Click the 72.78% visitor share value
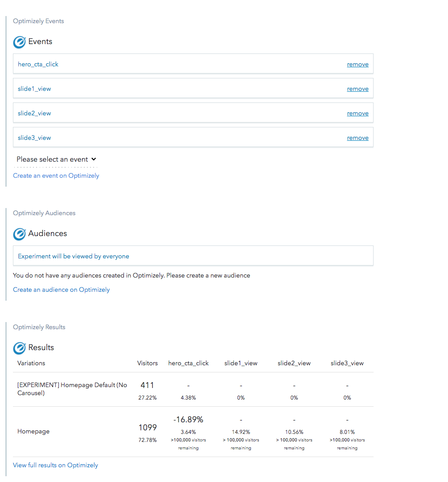 (x=148, y=440)
